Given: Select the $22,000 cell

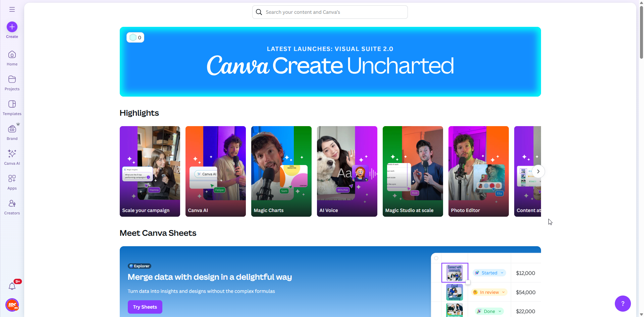Looking at the screenshot, I should click(526, 311).
